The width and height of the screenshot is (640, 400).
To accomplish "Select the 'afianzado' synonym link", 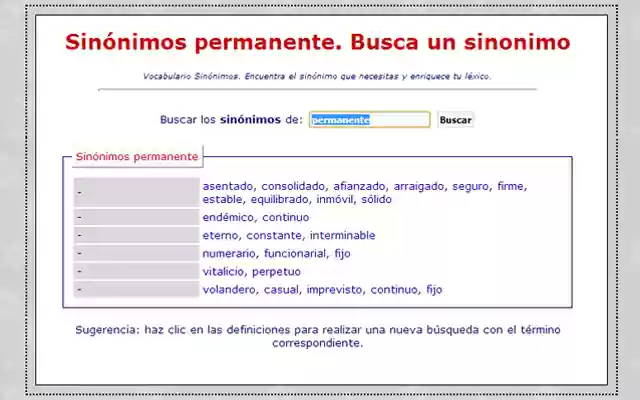I will tap(359, 186).
